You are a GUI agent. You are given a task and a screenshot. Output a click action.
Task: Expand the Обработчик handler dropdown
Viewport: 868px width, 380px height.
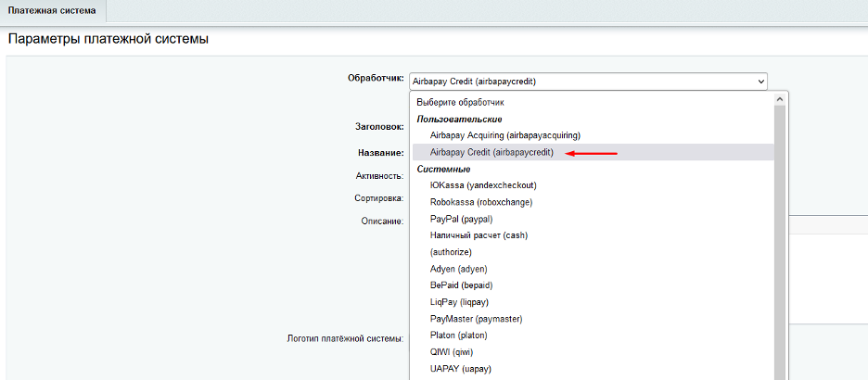pyautogui.click(x=588, y=82)
